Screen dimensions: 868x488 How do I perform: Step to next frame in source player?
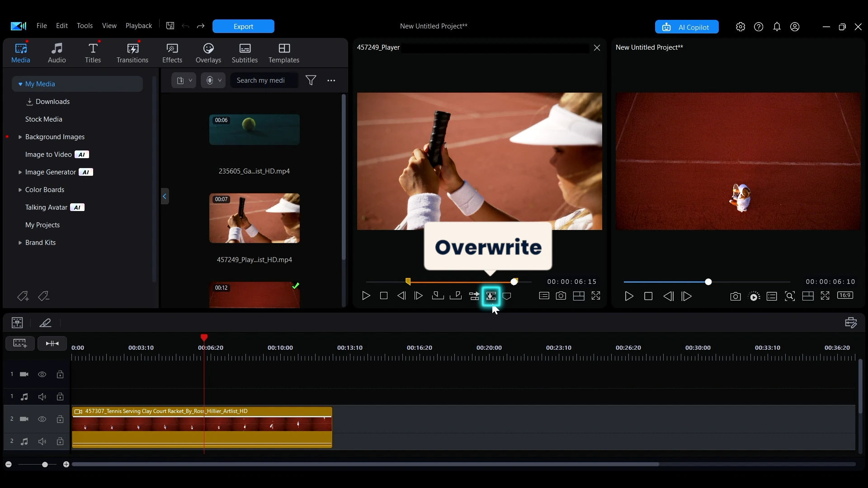coord(419,296)
